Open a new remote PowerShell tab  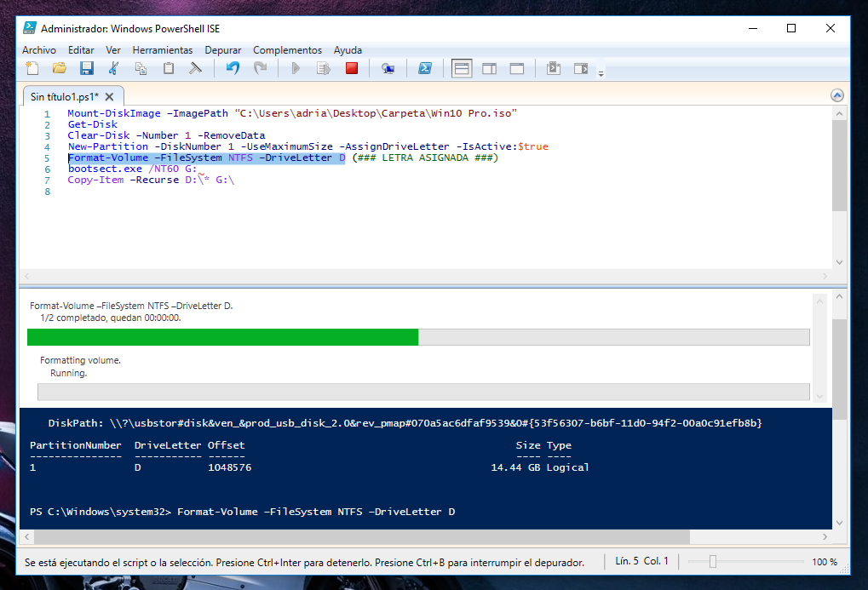click(388, 69)
